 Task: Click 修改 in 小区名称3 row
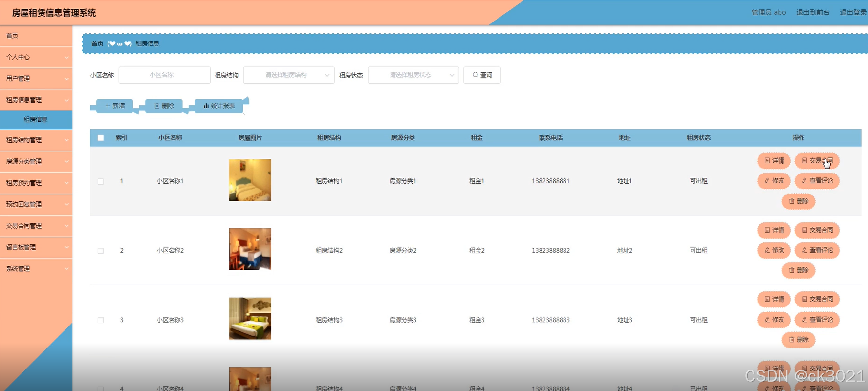click(774, 320)
